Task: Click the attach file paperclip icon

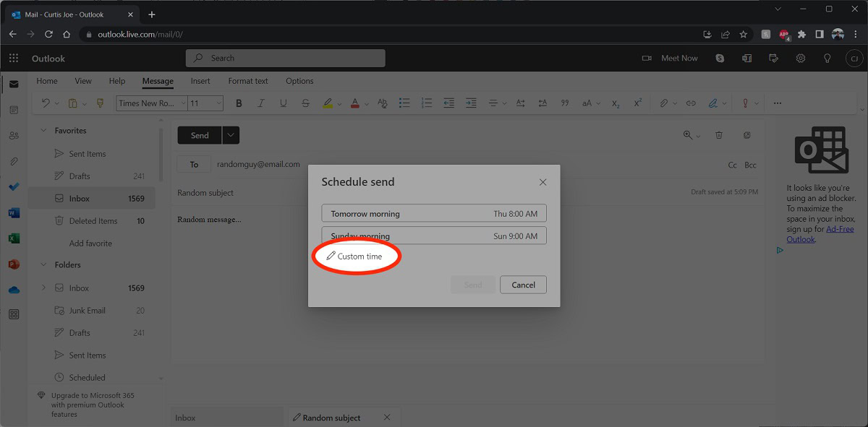Action: click(x=663, y=103)
